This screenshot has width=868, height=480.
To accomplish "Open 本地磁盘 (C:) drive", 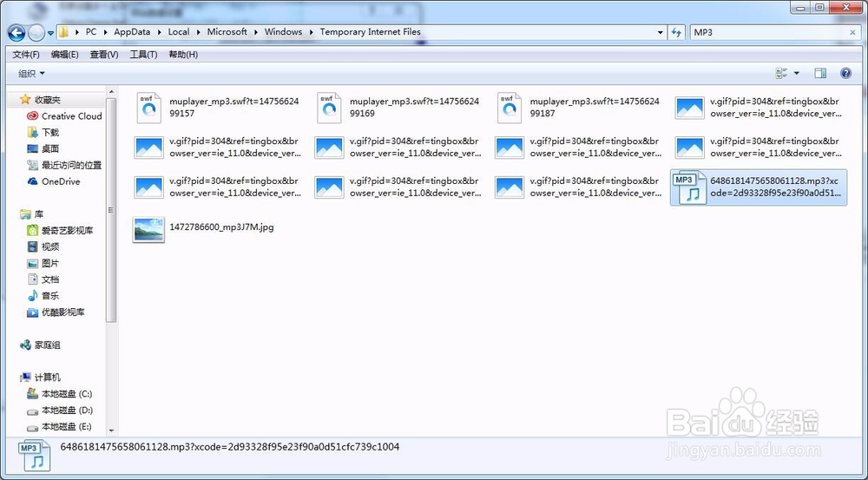I will tap(60, 394).
